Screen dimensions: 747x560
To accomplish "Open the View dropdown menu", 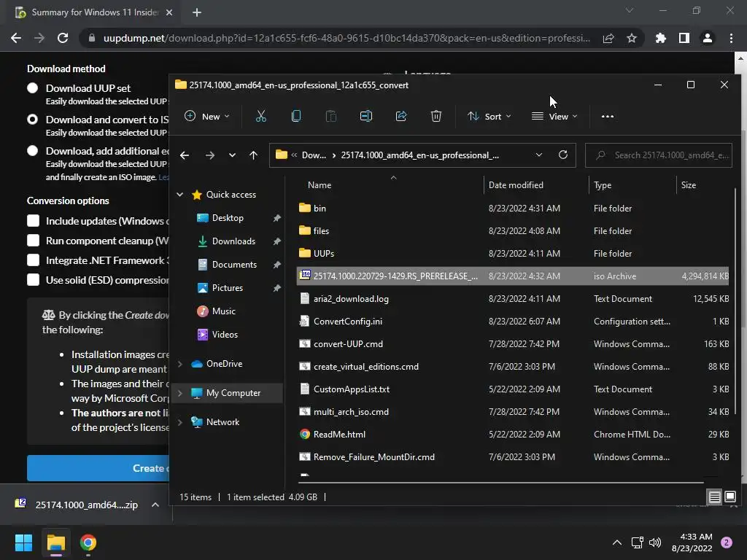I will tap(554, 116).
